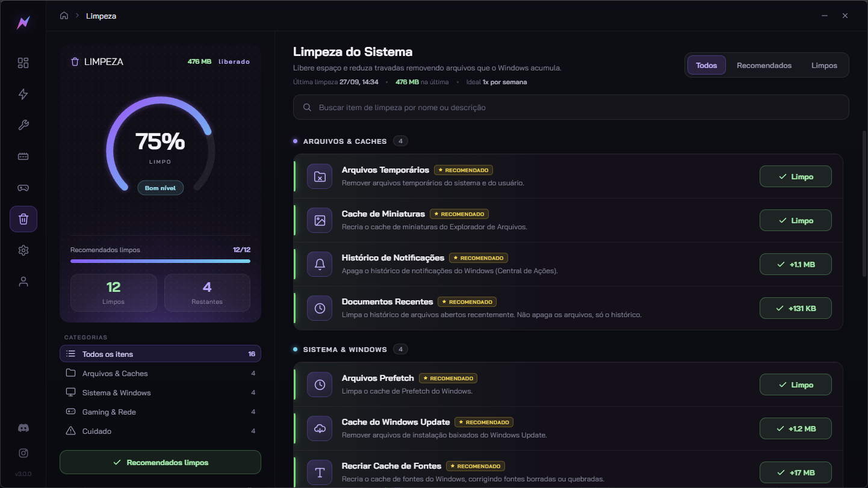Screen dimensions: 868x488
Task: Click the 75% Limpo circular gauge
Action: click(160, 144)
